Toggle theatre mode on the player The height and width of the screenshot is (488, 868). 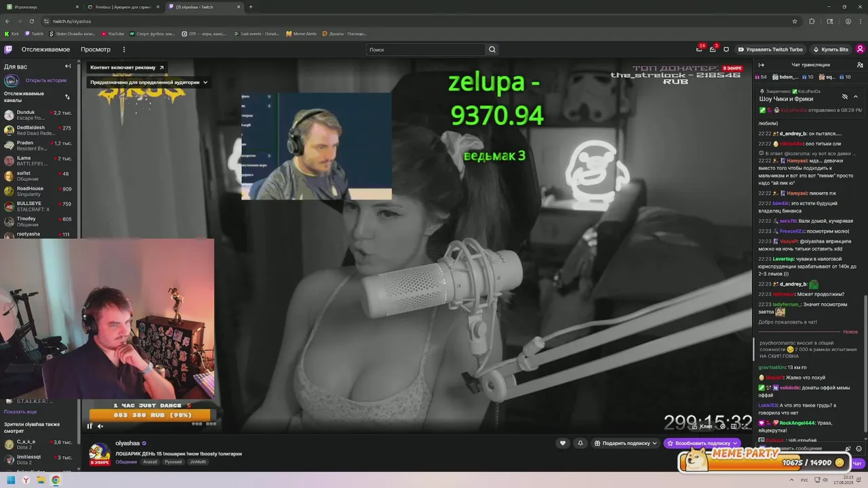[734, 426]
